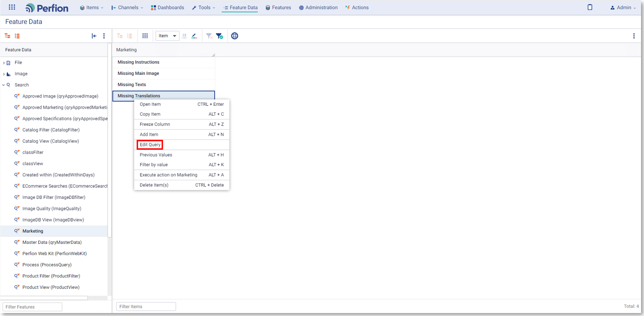Viewport: 644px width, 316px height.
Task: Expand all tree nodes in Feature Data panel
Action: click(x=7, y=36)
